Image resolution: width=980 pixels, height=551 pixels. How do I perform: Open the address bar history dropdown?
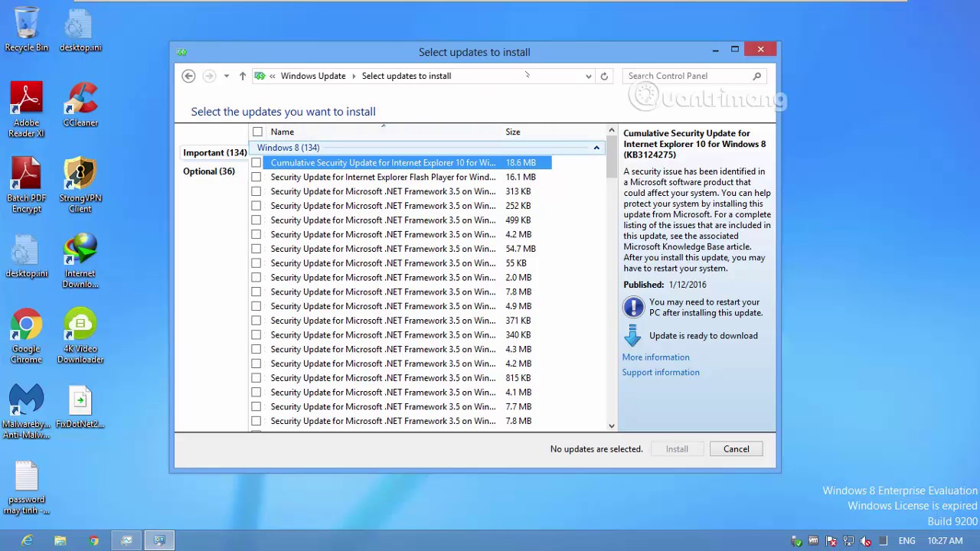[588, 76]
